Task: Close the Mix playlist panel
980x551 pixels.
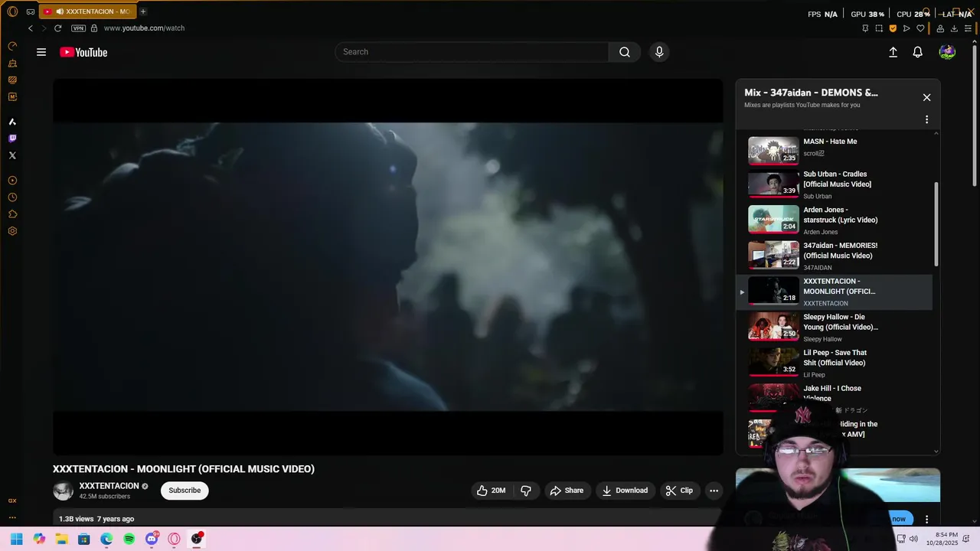Action: (x=926, y=97)
